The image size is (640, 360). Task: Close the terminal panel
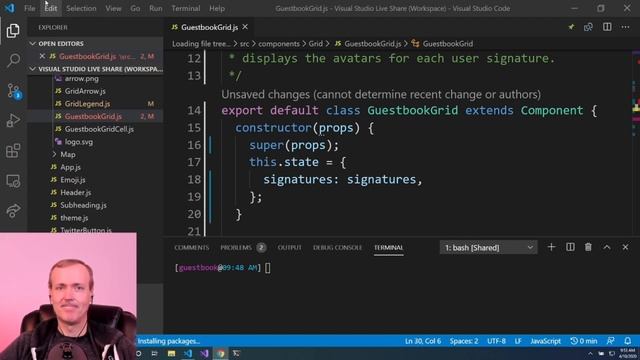click(625, 247)
